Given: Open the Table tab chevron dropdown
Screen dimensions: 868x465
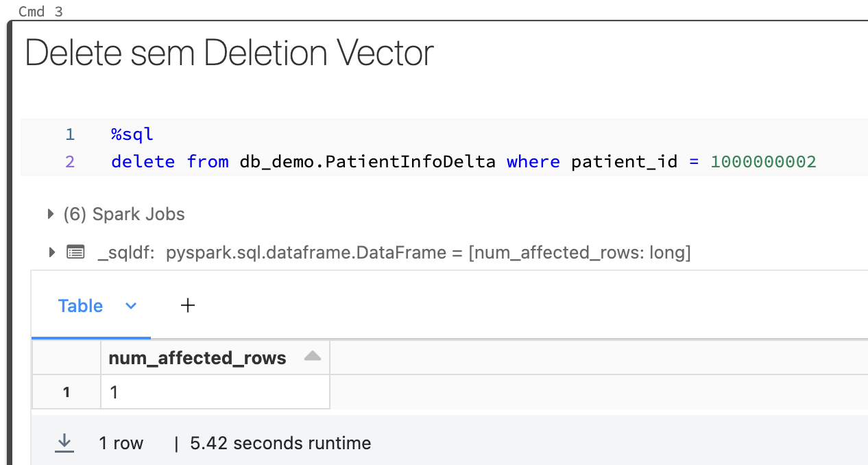Looking at the screenshot, I should [x=131, y=306].
